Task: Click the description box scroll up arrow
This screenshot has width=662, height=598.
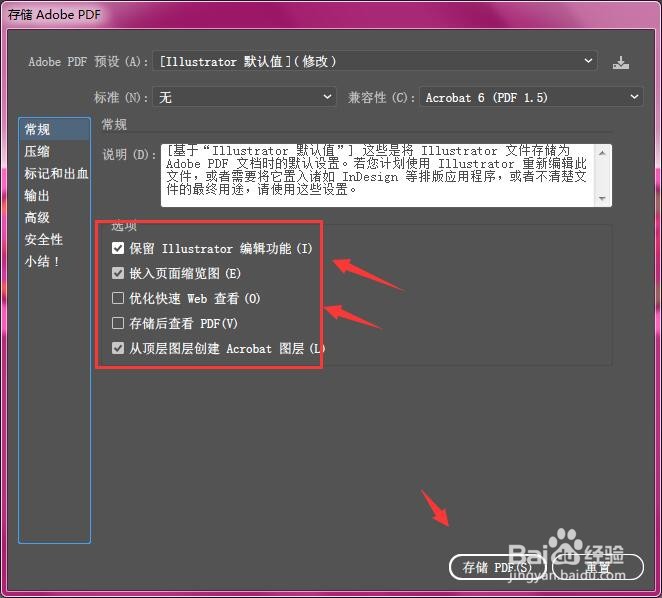Action: point(602,152)
